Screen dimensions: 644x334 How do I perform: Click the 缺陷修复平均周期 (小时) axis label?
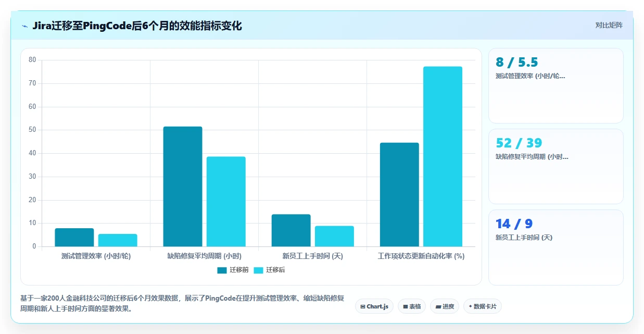click(204, 256)
